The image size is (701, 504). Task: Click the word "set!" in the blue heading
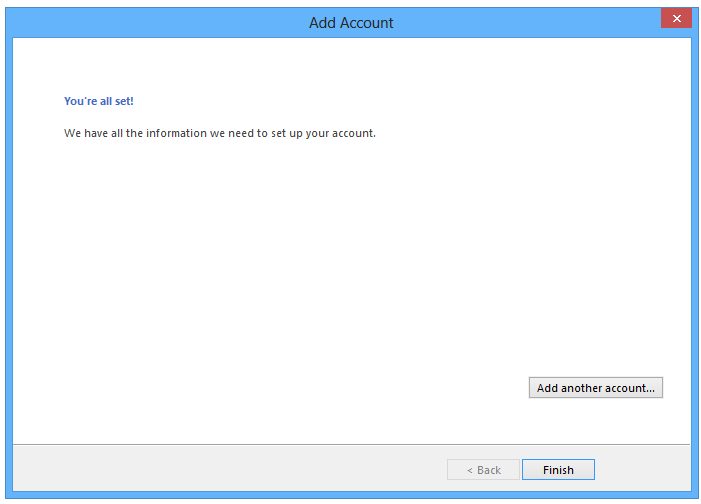[x=123, y=101]
